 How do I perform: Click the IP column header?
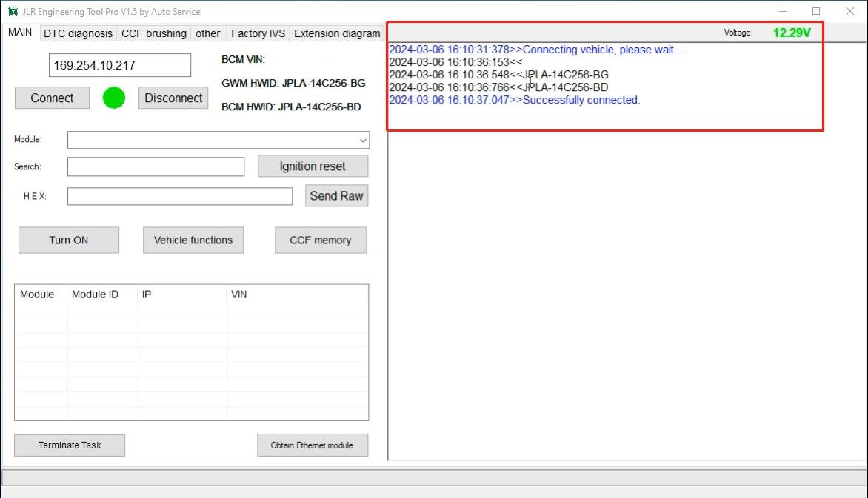tap(182, 295)
